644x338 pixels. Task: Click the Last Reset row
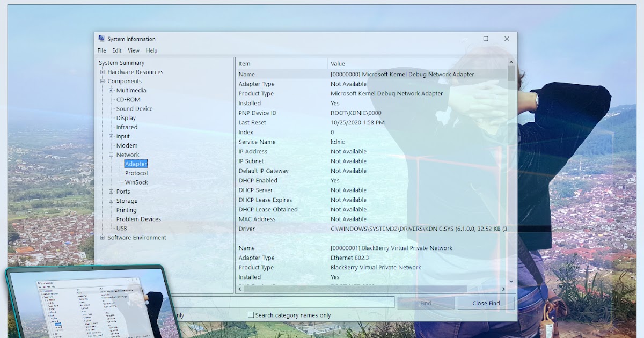(371, 122)
